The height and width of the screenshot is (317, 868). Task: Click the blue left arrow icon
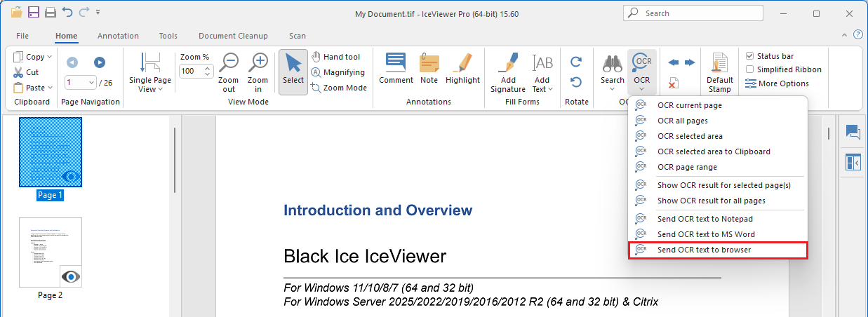tap(674, 62)
